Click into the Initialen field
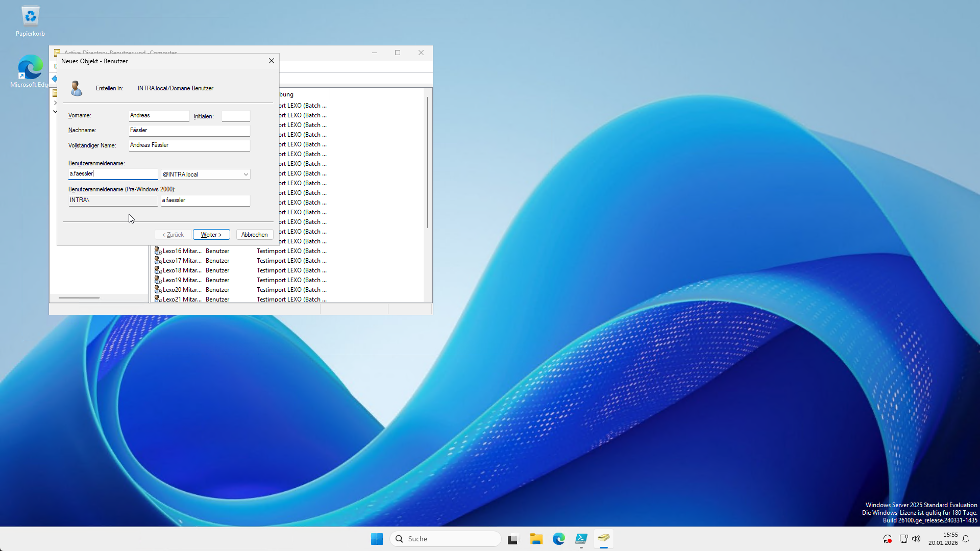This screenshot has height=551, width=980. (235, 116)
